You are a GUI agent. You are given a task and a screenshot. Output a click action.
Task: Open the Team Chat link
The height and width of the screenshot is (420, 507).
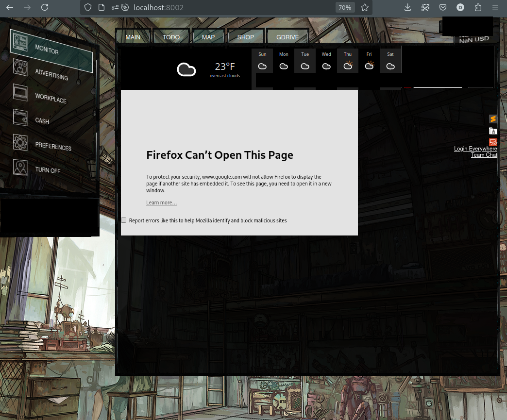click(484, 155)
